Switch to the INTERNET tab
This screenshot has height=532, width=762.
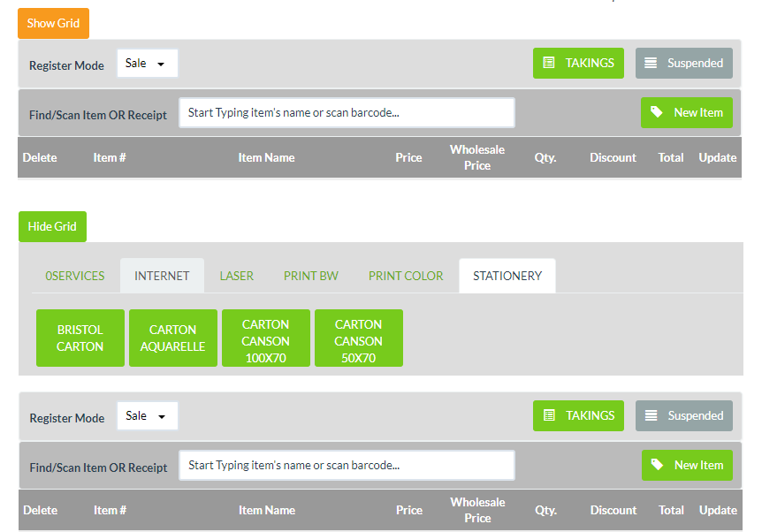(x=162, y=275)
